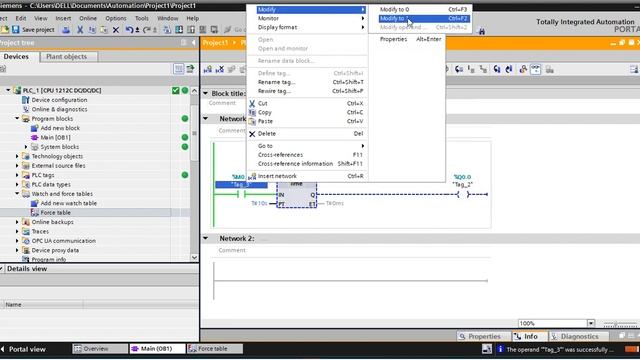Click the Redo arrow icon

coord(147,30)
